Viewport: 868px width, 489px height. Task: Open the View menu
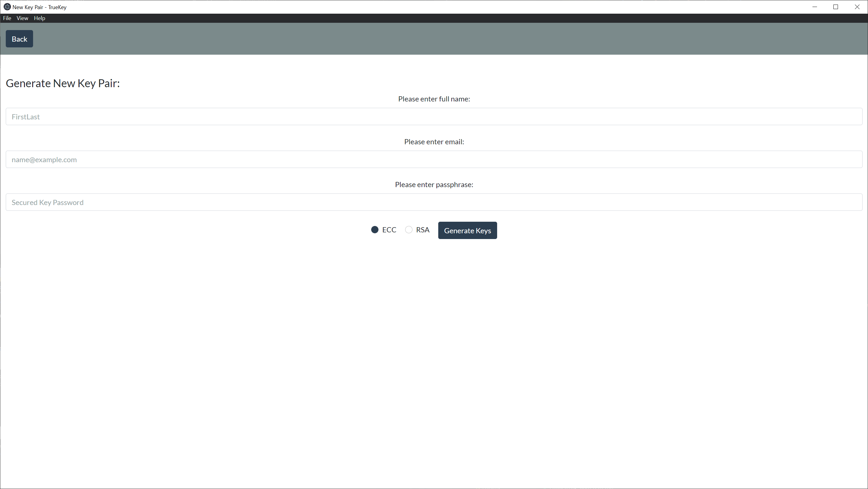pos(22,18)
